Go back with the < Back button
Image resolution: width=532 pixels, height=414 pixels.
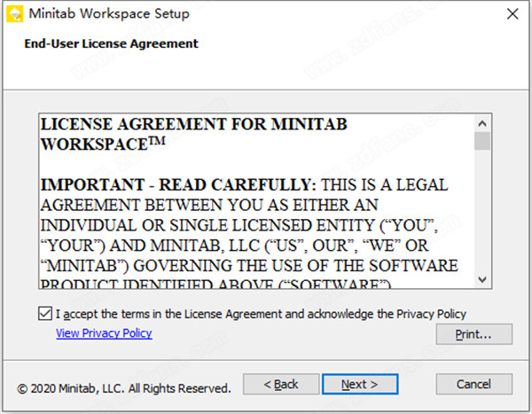(x=281, y=384)
